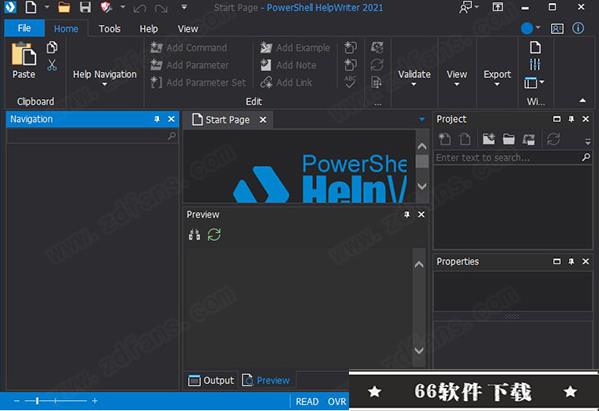The height and width of the screenshot is (411, 599).
Task: Click the zoom in plus in status bar
Action: coord(94,401)
